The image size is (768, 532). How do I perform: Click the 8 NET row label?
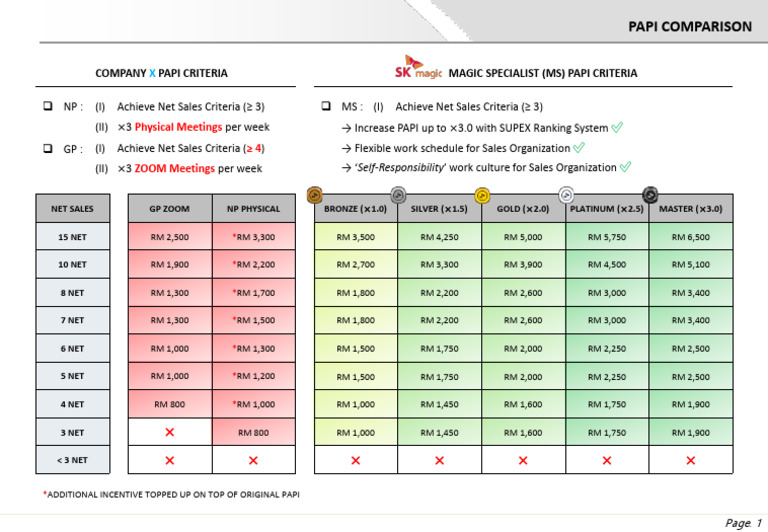point(72,292)
